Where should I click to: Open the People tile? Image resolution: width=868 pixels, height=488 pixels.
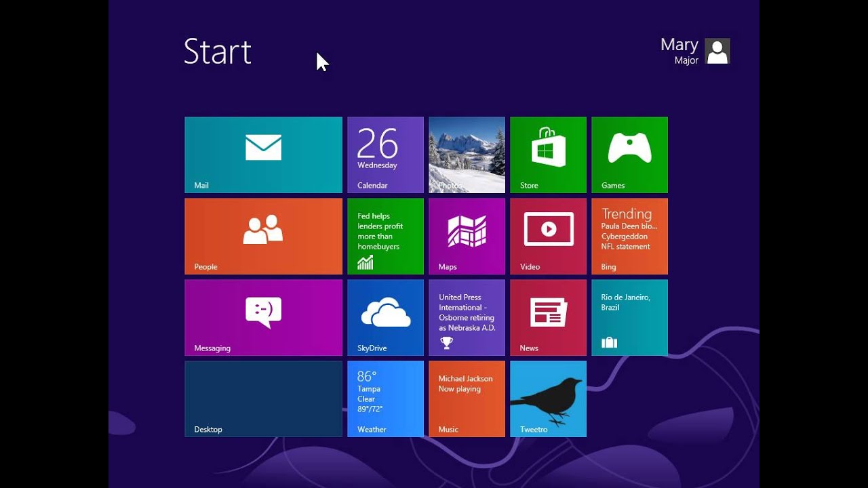point(263,236)
